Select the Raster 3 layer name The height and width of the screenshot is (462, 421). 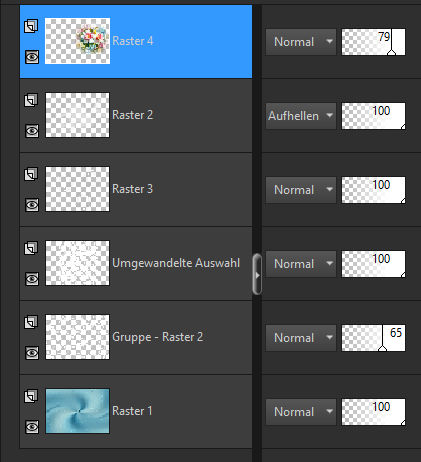click(x=132, y=189)
